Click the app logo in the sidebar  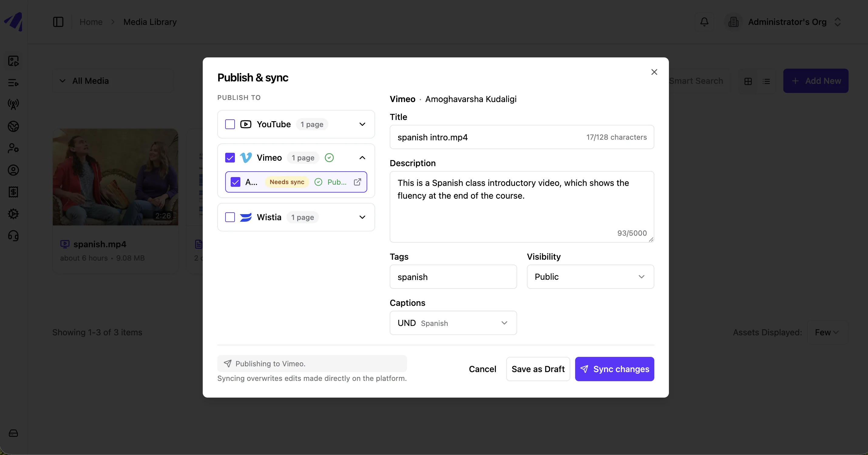[x=14, y=22]
